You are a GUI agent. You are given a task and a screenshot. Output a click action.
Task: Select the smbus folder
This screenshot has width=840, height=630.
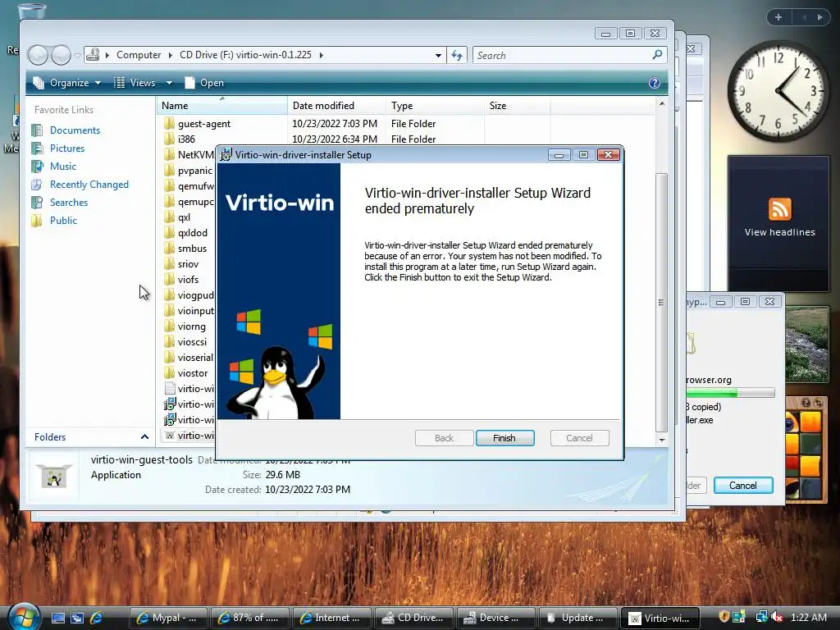point(192,248)
